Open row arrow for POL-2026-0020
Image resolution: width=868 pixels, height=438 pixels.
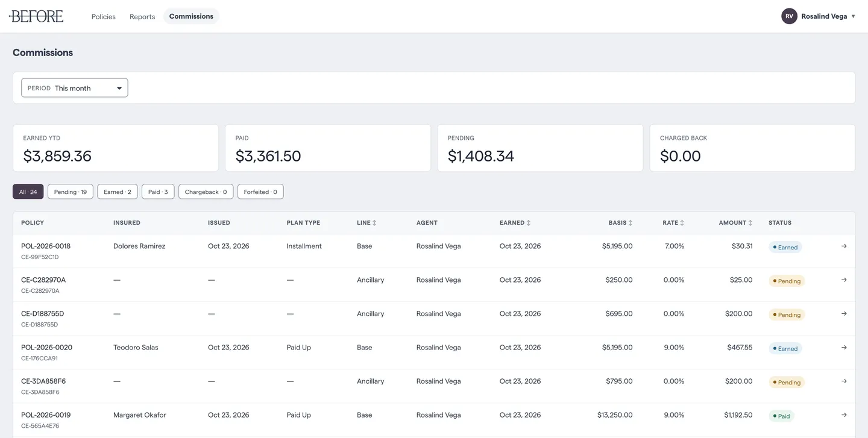click(844, 348)
